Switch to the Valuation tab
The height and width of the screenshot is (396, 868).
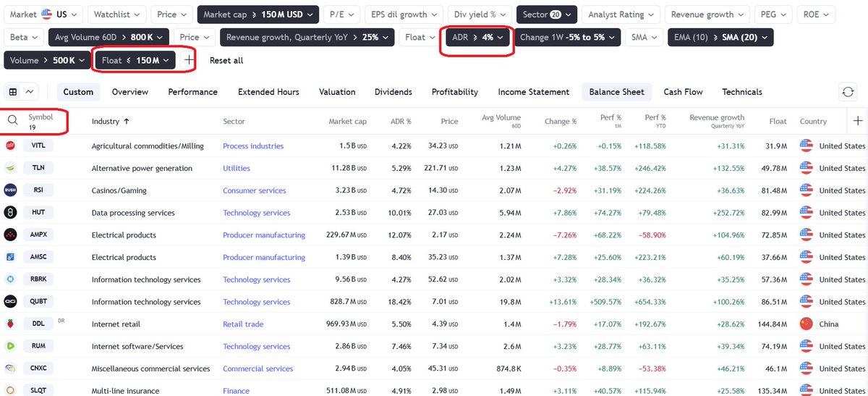click(x=337, y=92)
